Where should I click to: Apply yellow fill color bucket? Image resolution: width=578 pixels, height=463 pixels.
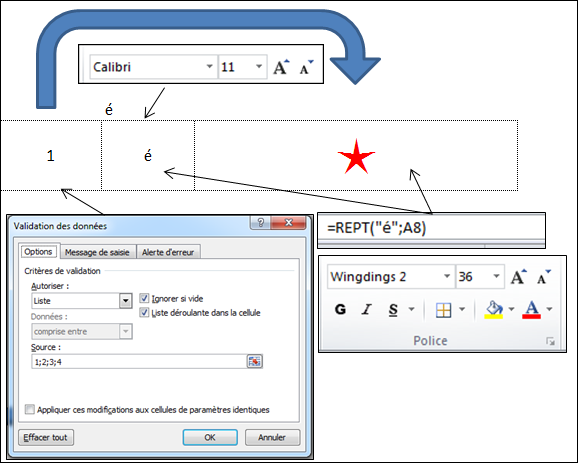pyautogui.click(x=494, y=310)
